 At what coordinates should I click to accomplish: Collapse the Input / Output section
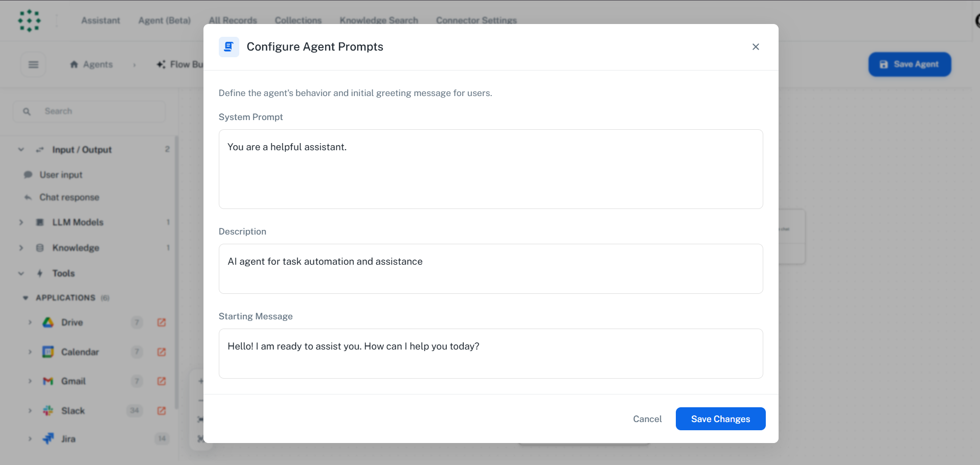tap(21, 149)
